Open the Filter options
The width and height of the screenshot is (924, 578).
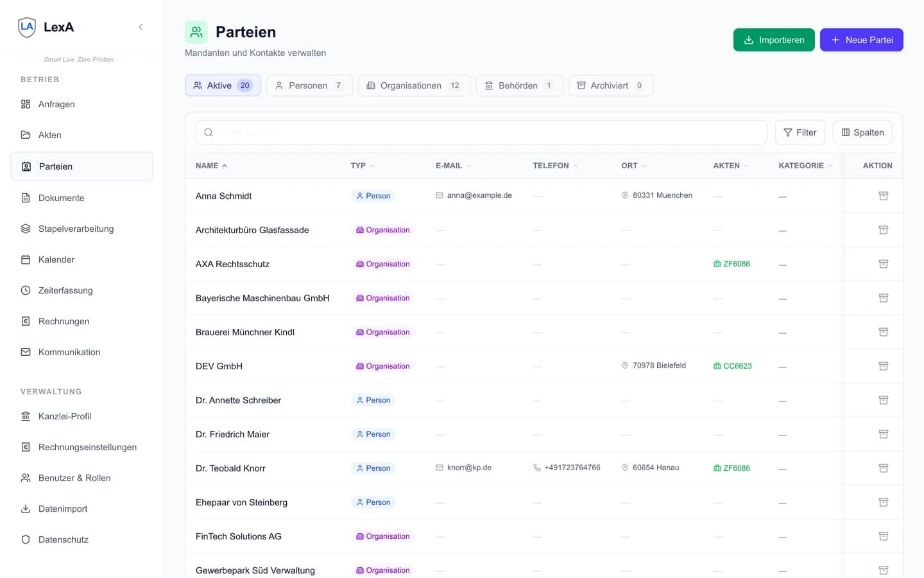[x=800, y=132]
